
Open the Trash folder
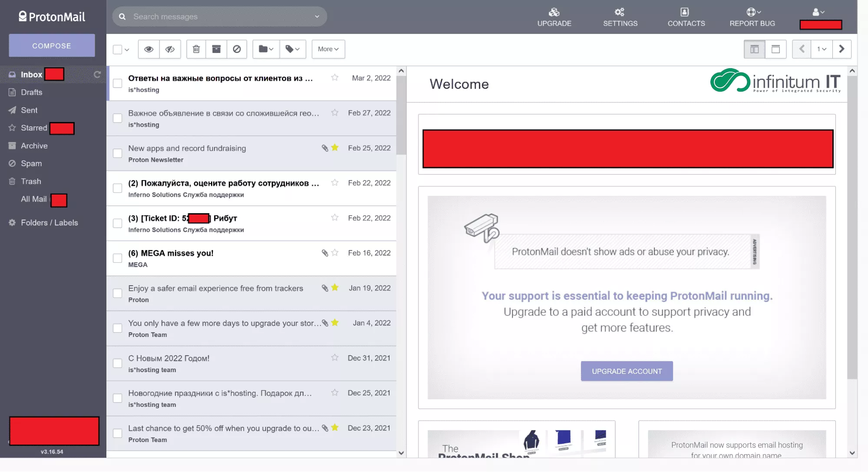pos(31,182)
